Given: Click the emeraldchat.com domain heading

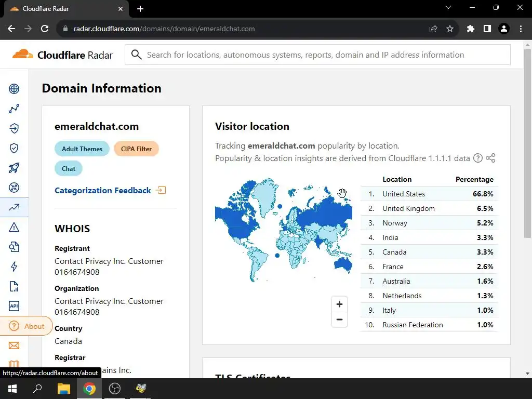Looking at the screenshot, I should 97,126.
